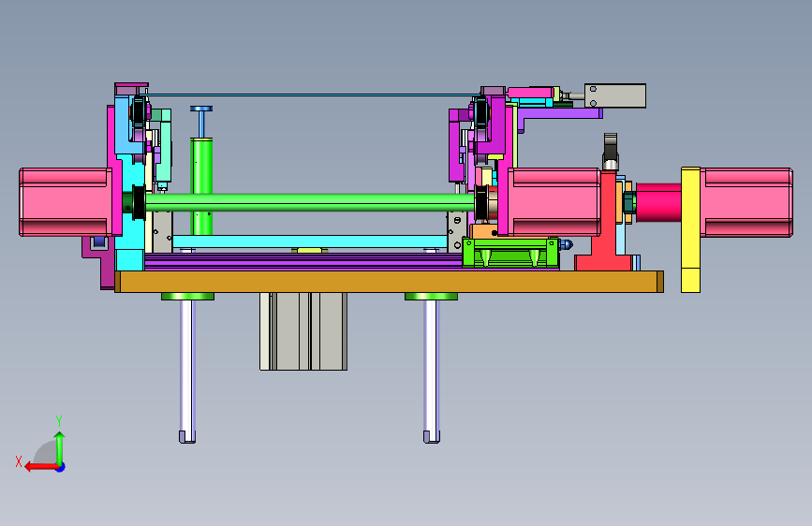Select the pink motor at the far right
Screen dimensions: 812x526
point(746,202)
